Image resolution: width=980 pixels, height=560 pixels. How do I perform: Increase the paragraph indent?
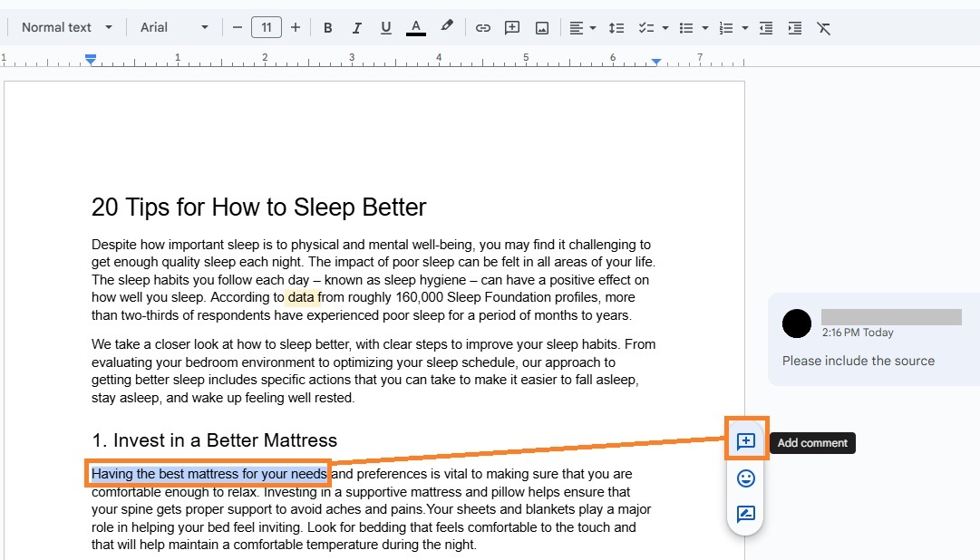pyautogui.click(x=794, y=27)
